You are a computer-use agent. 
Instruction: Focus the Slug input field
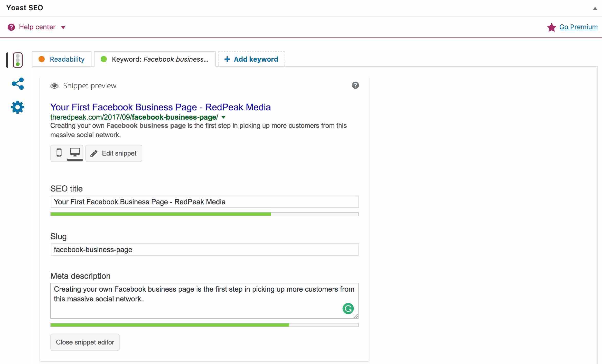point(205,250)
